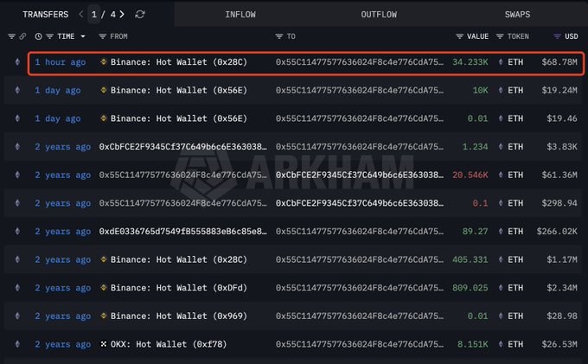Click the $1.17M USD amount
This screenshot has width=588, height=364.
[x=562, y=259]
